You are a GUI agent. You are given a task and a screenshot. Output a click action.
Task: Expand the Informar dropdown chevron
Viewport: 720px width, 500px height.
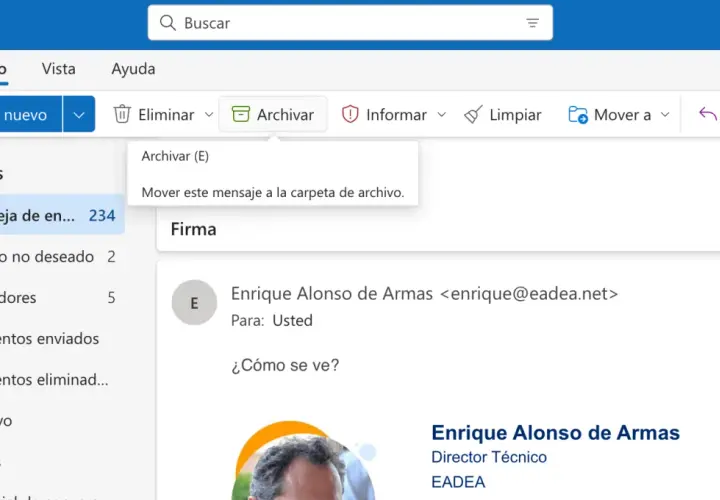(x=441, y=114)
